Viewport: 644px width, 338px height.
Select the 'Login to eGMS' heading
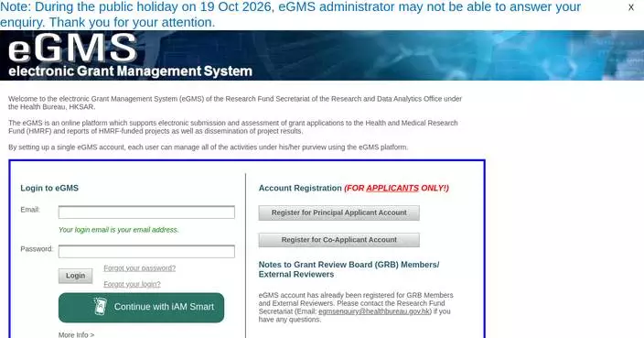(x=49, y=188)
